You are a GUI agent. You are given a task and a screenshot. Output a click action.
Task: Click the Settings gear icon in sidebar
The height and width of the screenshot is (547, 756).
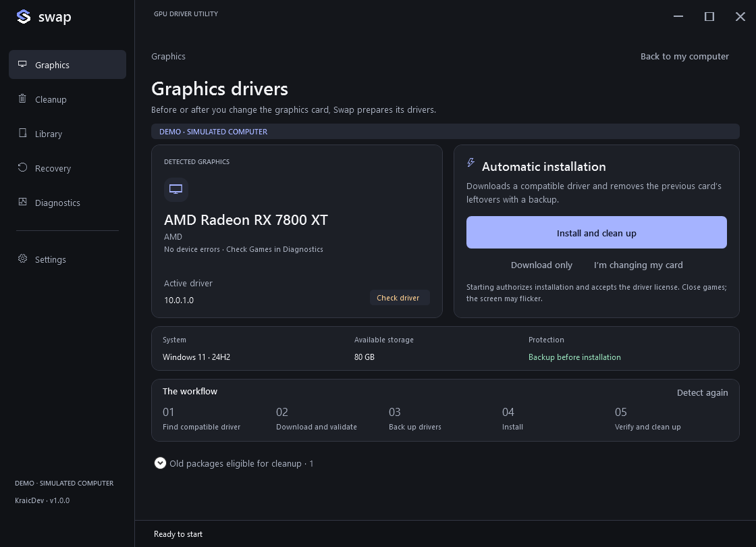point(22,259)
